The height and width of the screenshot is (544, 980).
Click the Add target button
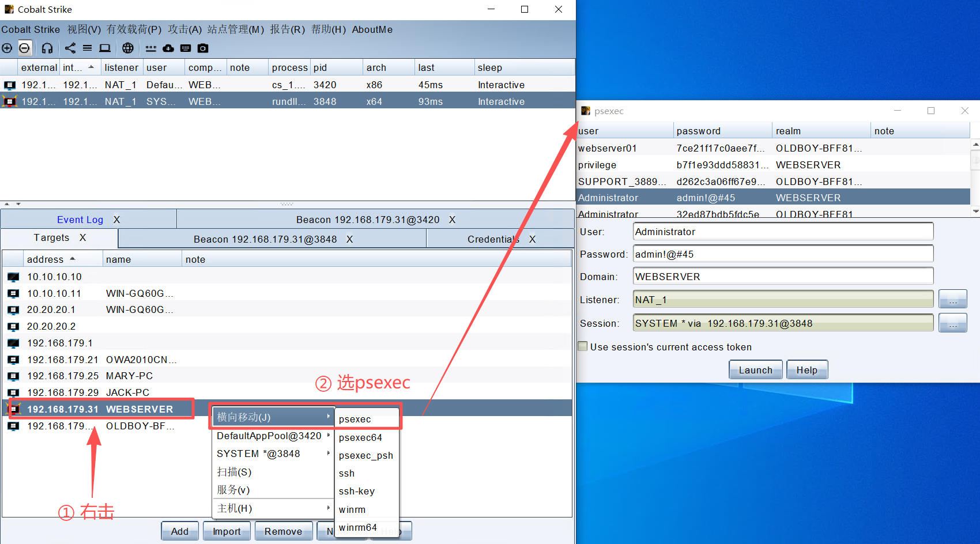point(180,531)
